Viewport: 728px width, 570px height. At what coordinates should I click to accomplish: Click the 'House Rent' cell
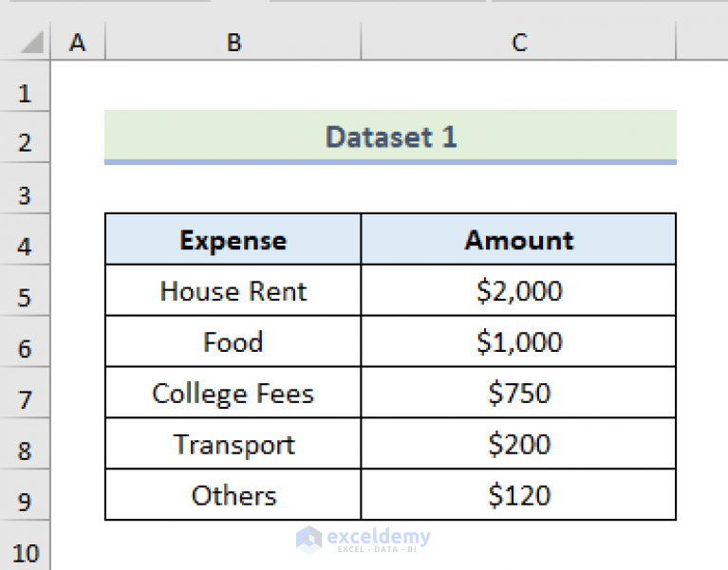click(x=233, y=290)
